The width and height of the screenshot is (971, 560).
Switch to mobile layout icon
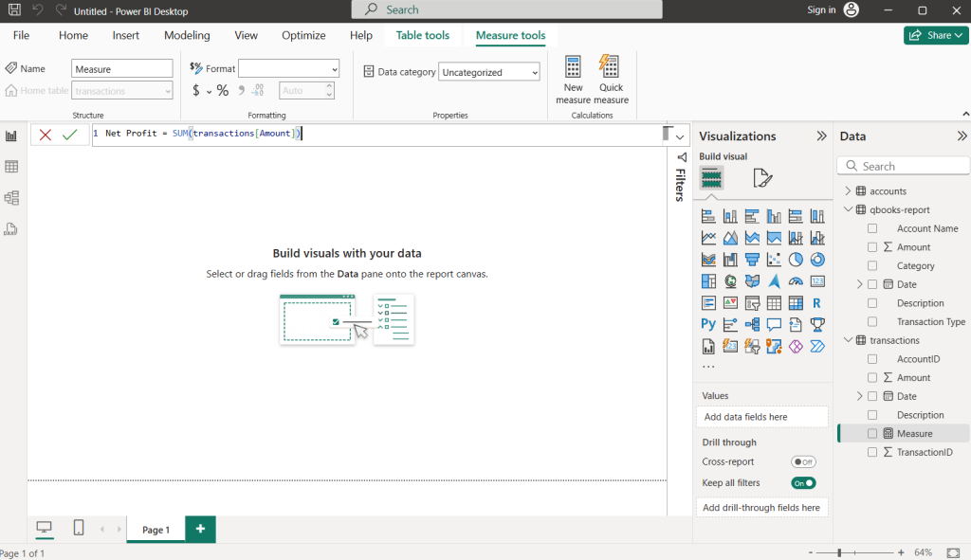click(79, 528)
